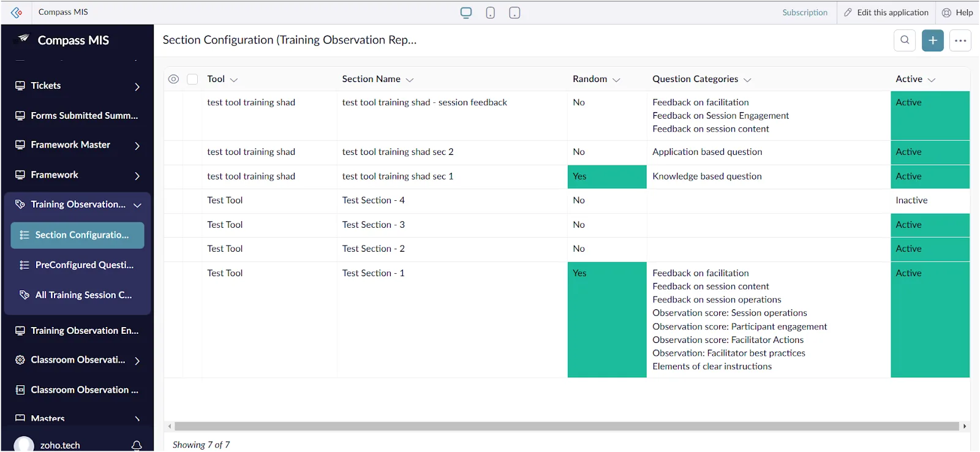980x452 pixels.
Task: Click the 'Inactive' status cell
Action: 930,201
